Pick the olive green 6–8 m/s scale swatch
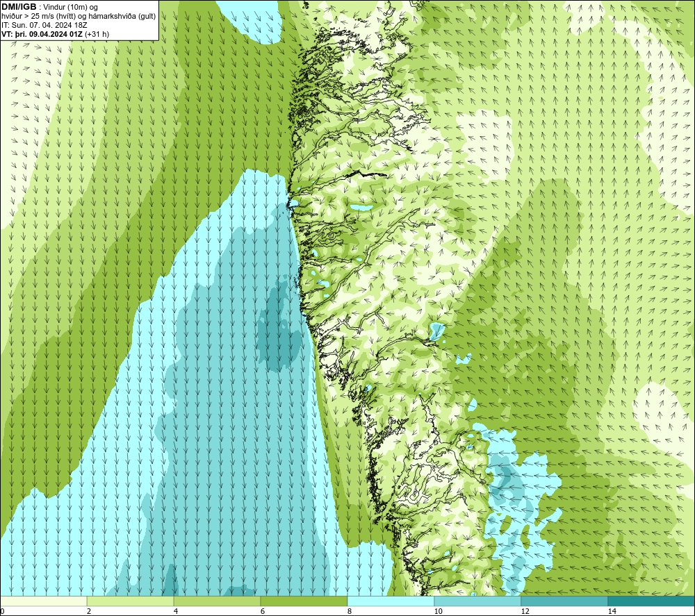Image resolution: width=695 pixels, height=616 pixels. [304, 601]
